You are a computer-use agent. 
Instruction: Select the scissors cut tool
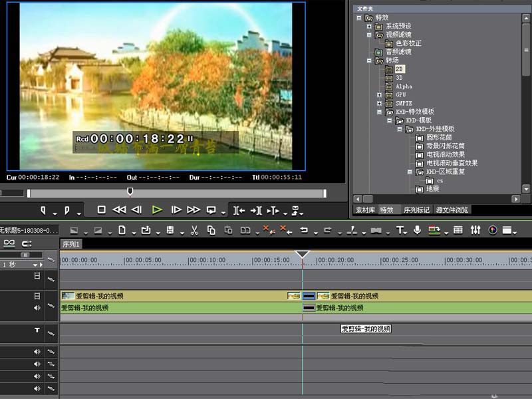(194, 231)
